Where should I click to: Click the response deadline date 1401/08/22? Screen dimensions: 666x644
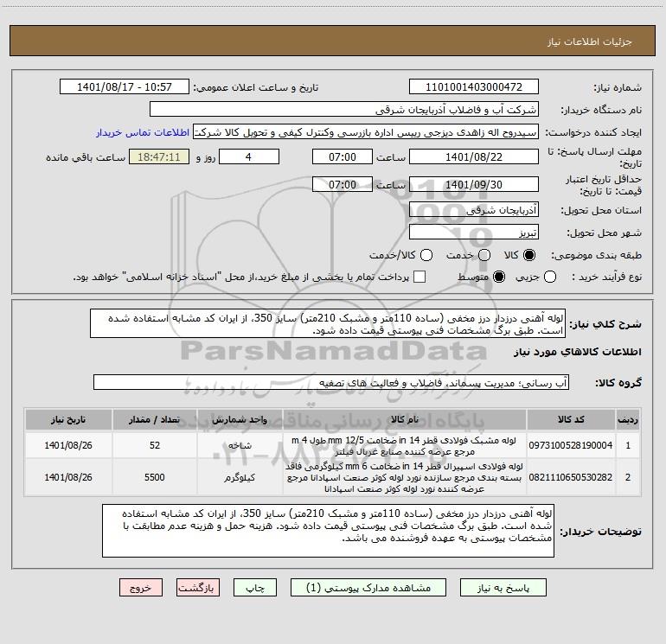474,157
